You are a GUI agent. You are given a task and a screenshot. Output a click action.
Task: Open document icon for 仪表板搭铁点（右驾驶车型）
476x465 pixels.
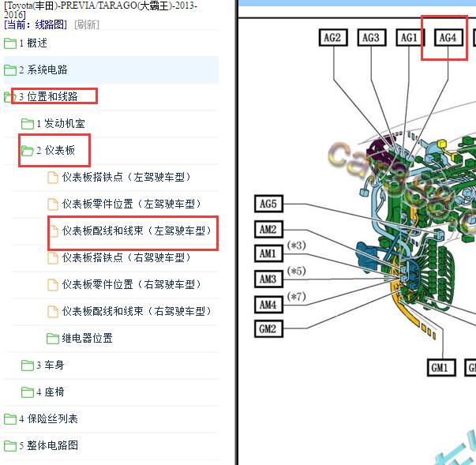[53, 258]
